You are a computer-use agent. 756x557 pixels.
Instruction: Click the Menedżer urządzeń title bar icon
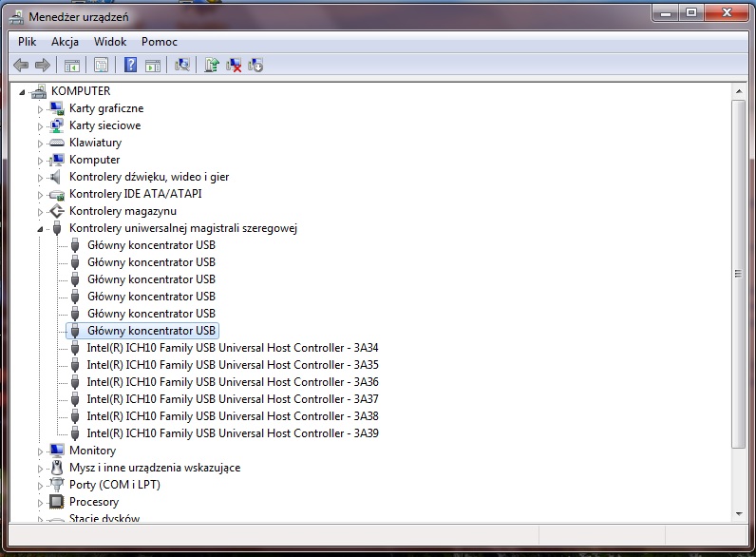tap(17, 17)
